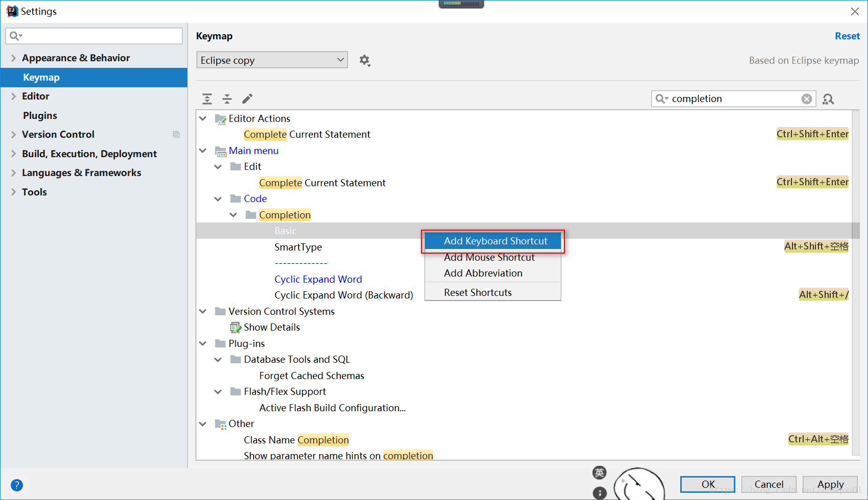
Task: Choose Add Abbreviation
Action: click(x=493, y=273)
